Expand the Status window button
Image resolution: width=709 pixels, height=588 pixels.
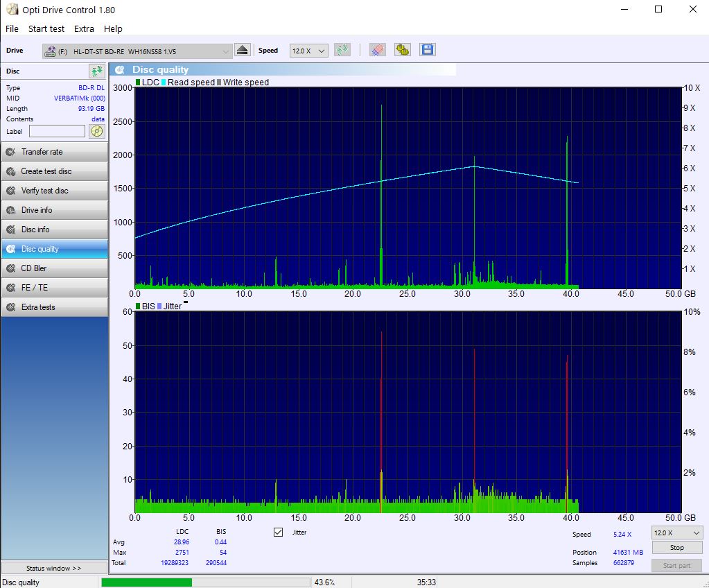tap(54, 568)
